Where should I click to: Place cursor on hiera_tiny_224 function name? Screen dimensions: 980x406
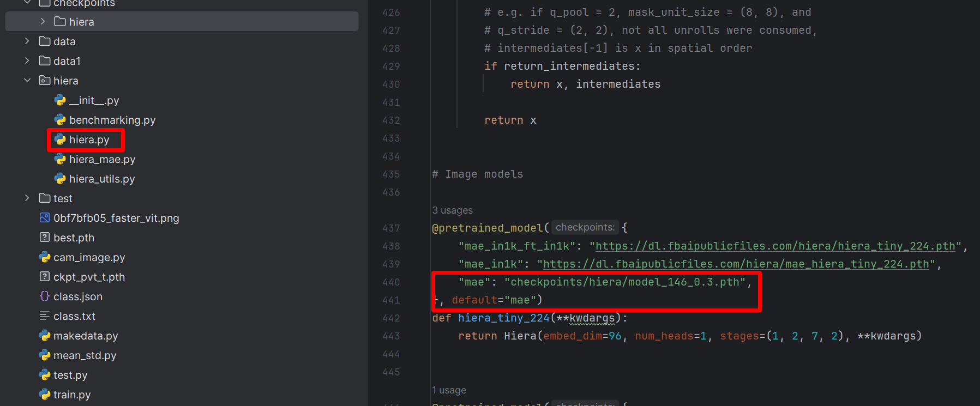[x=503, y=318]
